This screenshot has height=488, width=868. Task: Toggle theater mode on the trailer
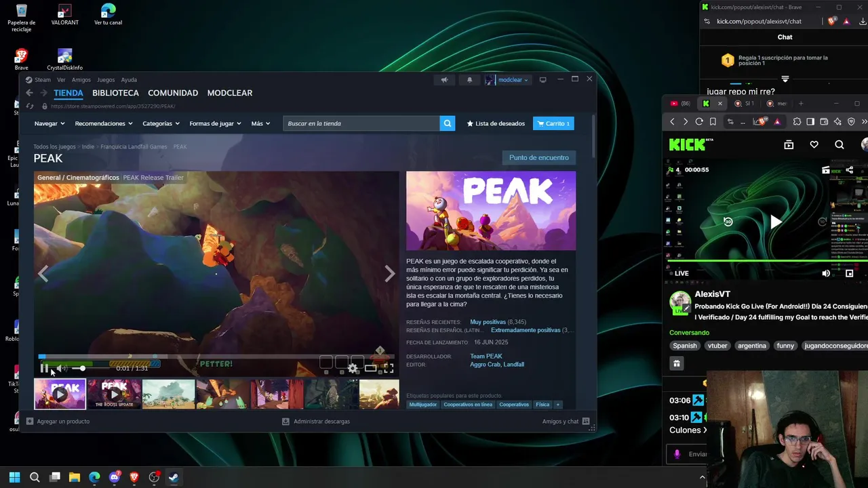[370, 369]
